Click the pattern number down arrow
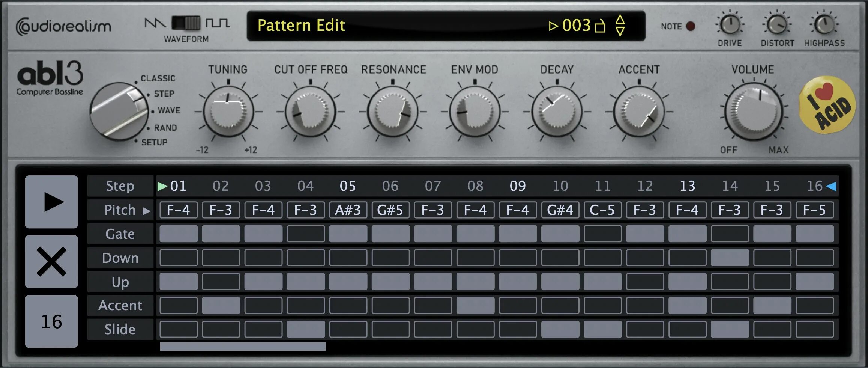868x368 pixels. (620, 31)
